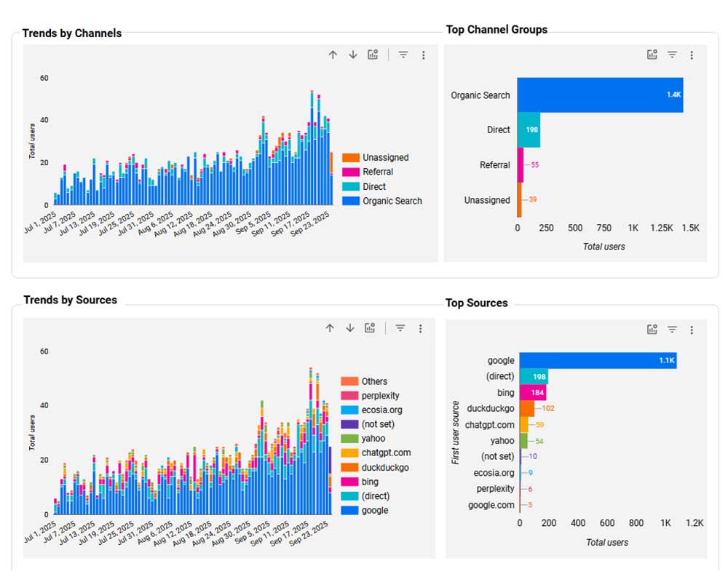Click the 'Trends by Channels' title

[72, 33]
